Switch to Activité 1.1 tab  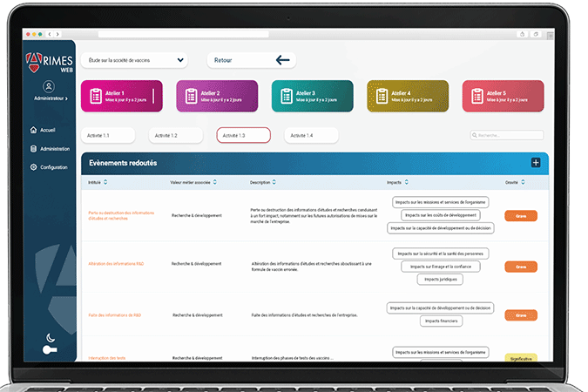click(108, 135)
